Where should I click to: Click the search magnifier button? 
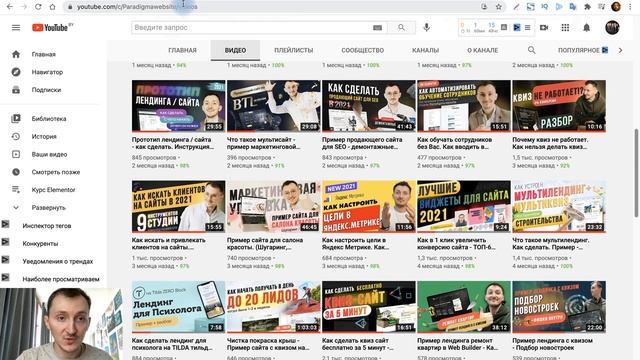tap(402, 27)
